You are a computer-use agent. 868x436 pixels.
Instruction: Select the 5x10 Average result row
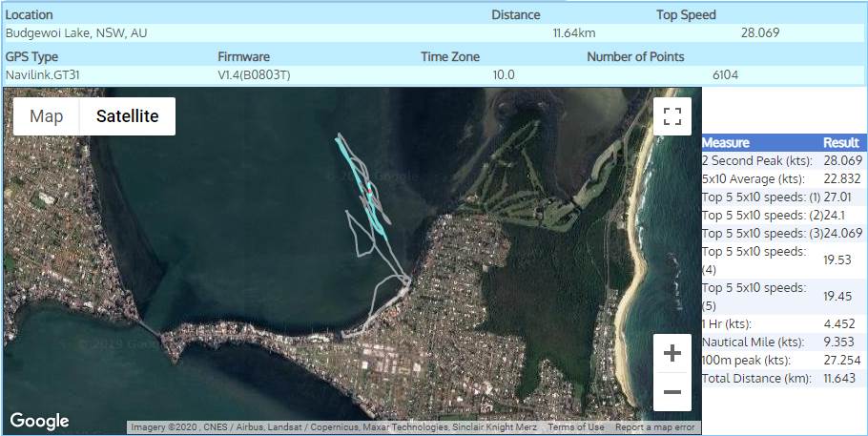(782, 178)
